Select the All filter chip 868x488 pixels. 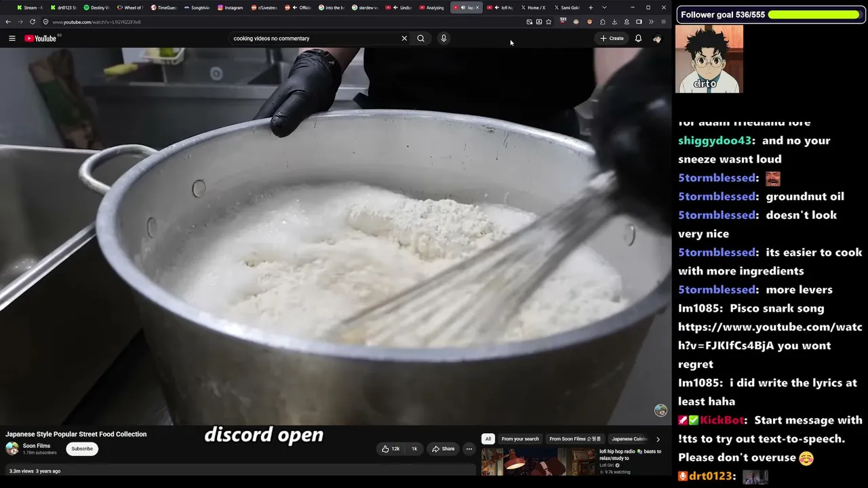pyautogui.click(x=488, y=439)
